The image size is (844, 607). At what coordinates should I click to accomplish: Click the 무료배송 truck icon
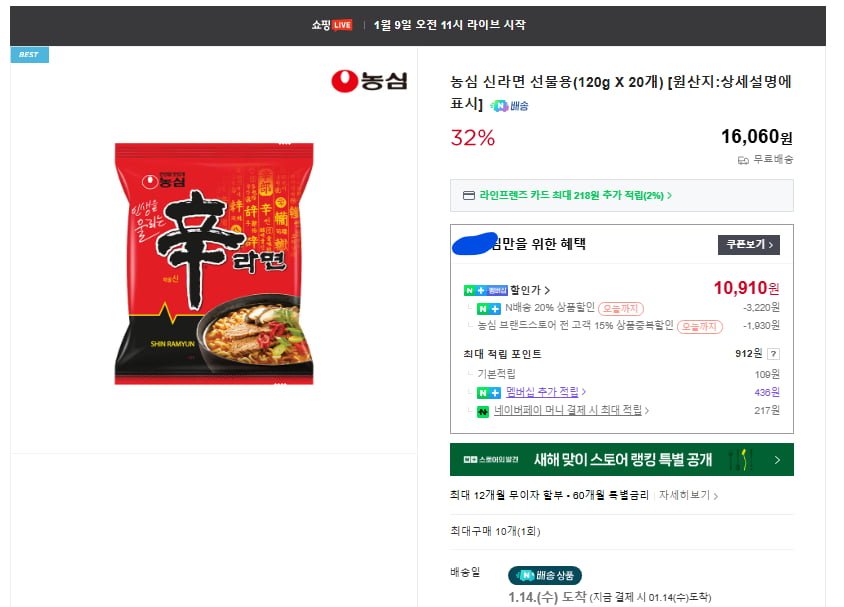click(x=743, y=159)
